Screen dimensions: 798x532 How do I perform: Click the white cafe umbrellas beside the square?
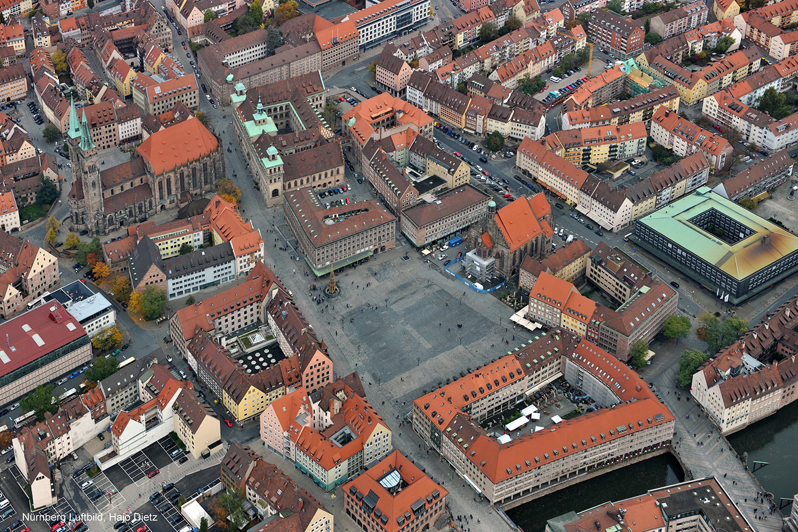point(524,320)
